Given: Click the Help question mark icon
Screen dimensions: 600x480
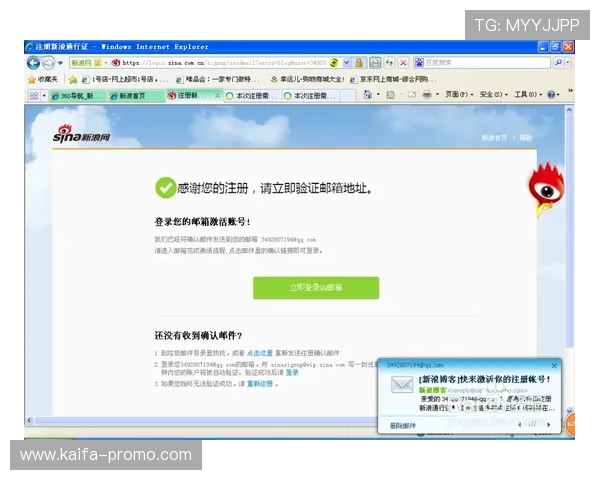Looking at the screenshot, I should pyautogui.click(x=551, y=95).
